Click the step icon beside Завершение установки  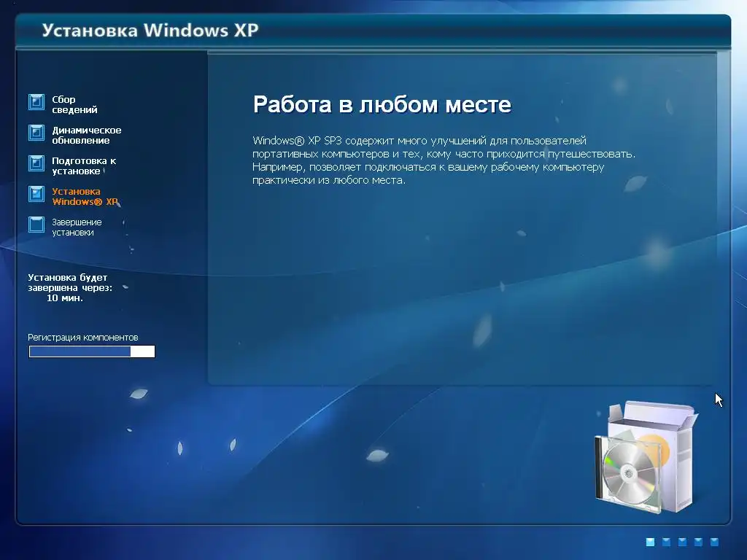pos(36,225)
